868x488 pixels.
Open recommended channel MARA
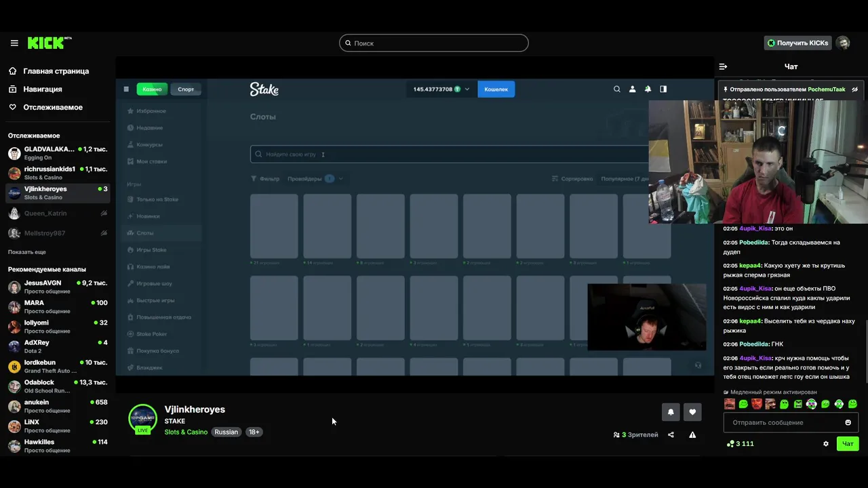coord(58,307)
